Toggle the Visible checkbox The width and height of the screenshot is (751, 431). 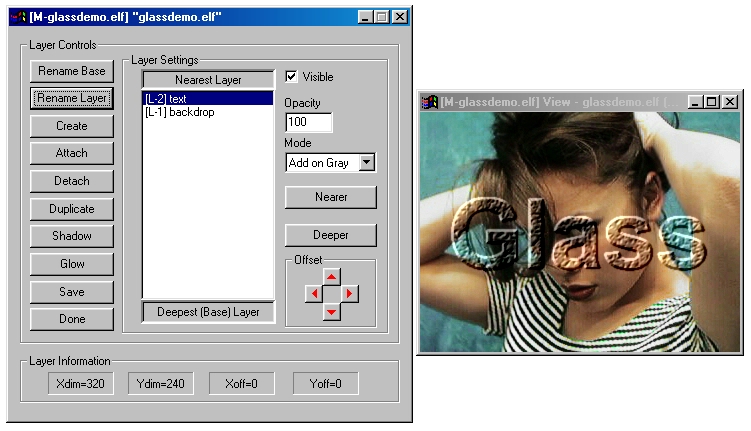click(292, 77)
